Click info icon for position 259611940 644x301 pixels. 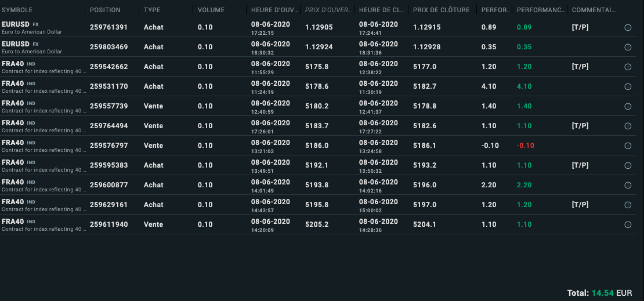(x=628, y=225)
